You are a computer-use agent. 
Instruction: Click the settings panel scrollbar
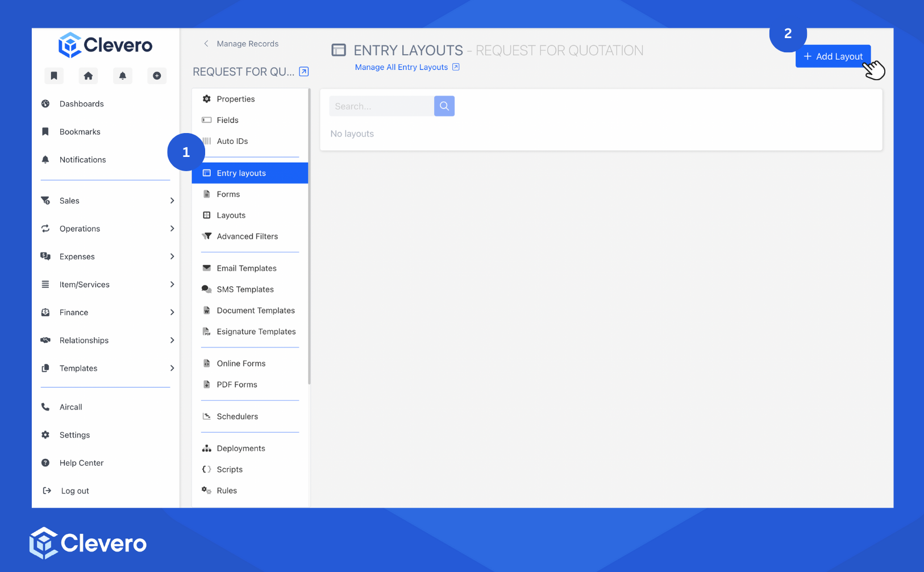(x=310, y=237)
